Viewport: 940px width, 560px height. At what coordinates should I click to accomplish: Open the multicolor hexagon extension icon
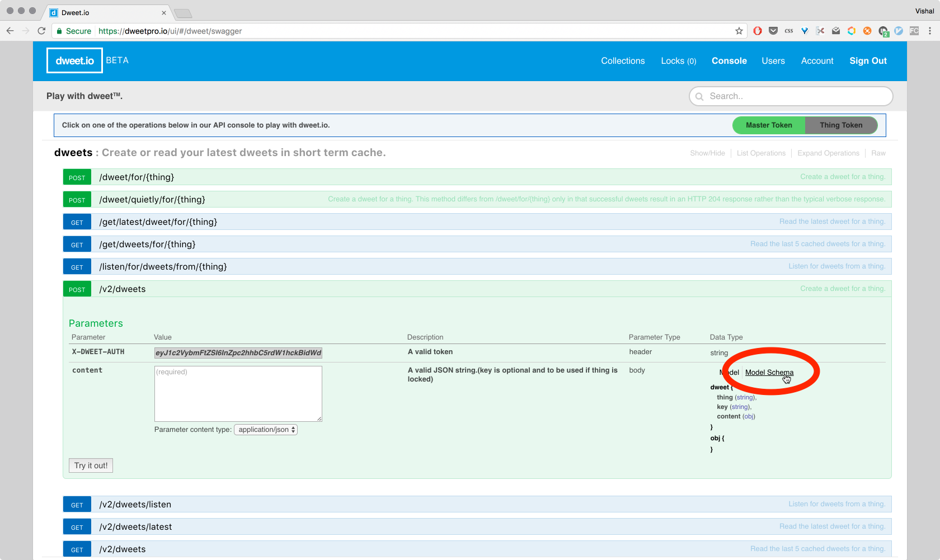click(852, 31)
